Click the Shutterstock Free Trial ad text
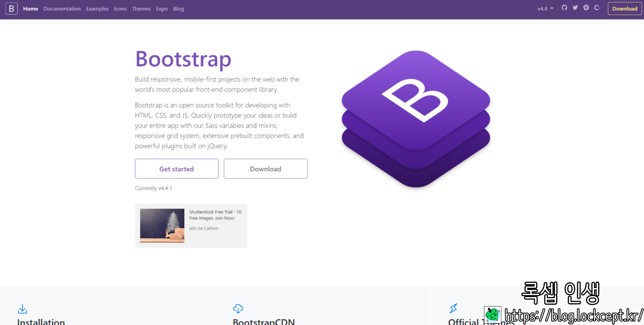Screen dimensions: 644x325 (215, 215)
